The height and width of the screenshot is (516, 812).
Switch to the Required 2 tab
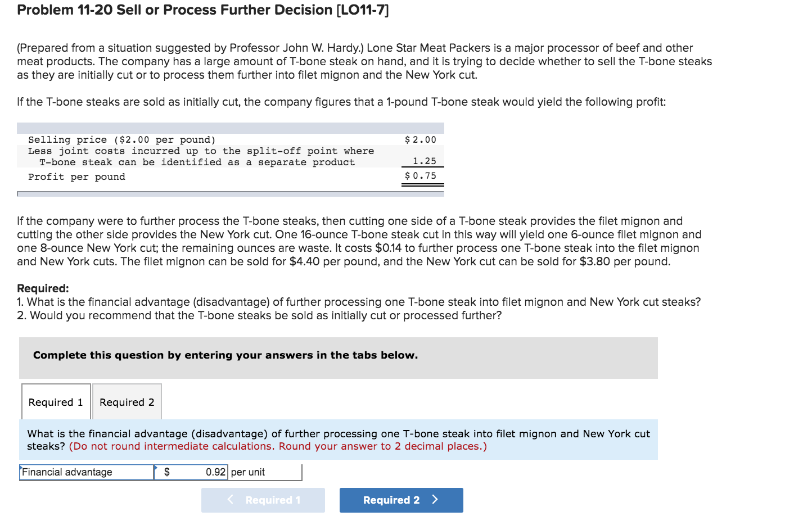click(127, 401)
